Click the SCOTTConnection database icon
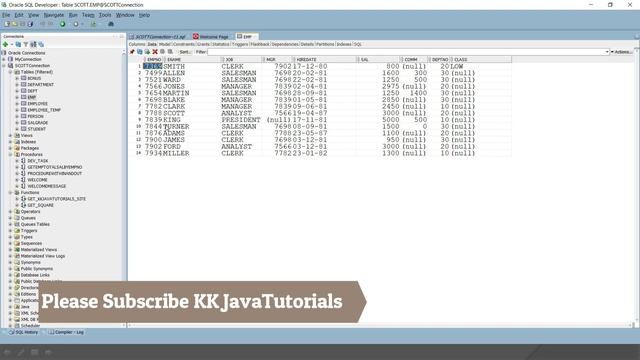Viewport: 640px width, 360px height. [11, 65]
